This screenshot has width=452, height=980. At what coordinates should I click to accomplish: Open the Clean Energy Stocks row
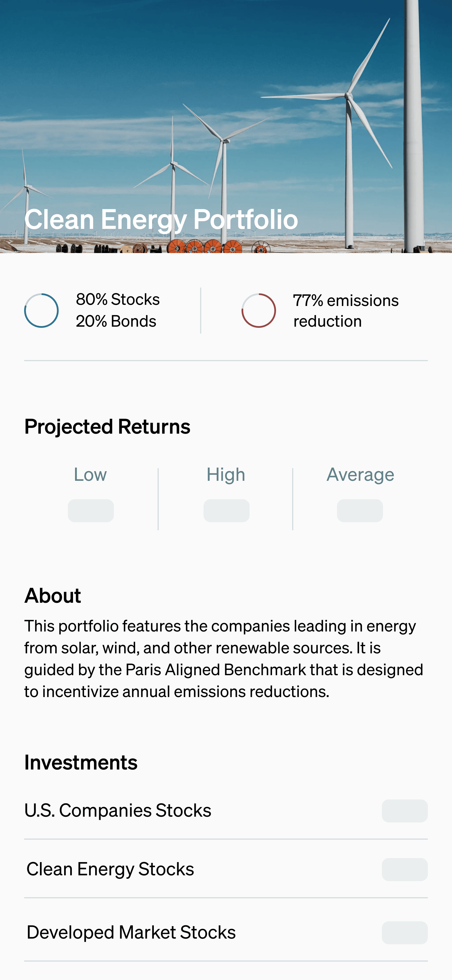click(226, 869)
